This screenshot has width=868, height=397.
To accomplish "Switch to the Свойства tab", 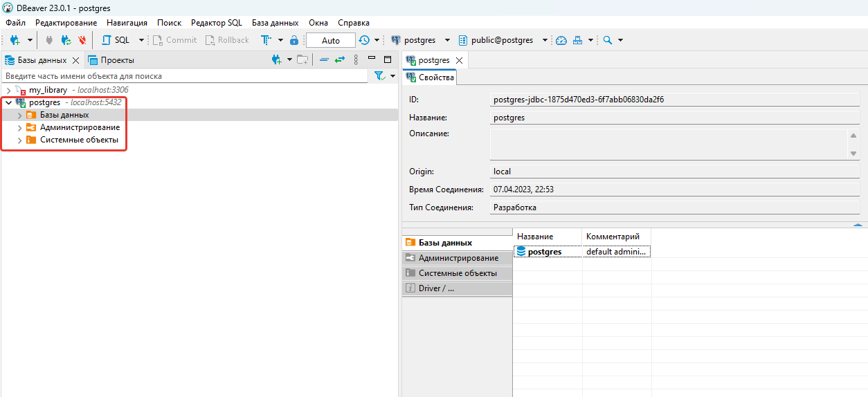I will 430,77.
